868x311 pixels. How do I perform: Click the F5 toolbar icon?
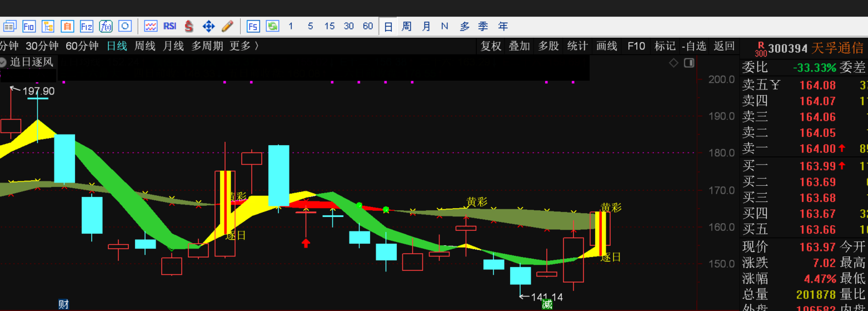(253, 26)
